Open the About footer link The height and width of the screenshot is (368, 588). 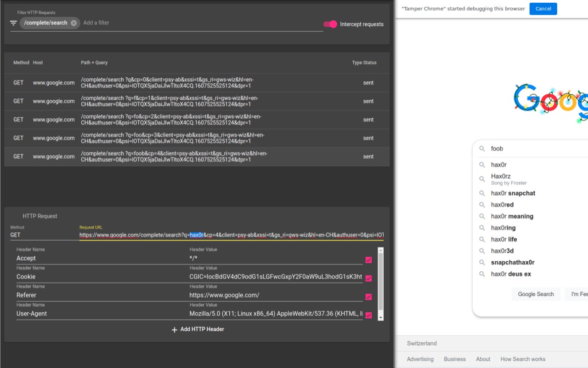[483, 359]
